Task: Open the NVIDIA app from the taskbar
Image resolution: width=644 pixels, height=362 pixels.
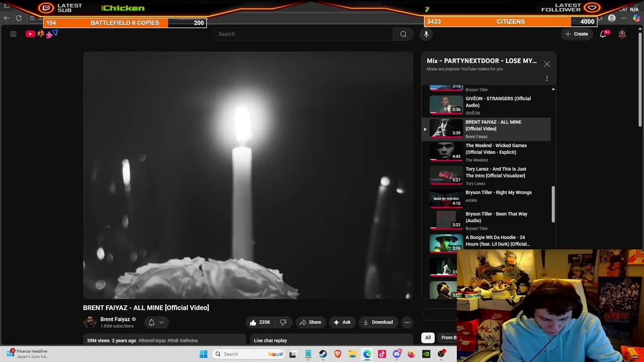Action: coord(426,354)
